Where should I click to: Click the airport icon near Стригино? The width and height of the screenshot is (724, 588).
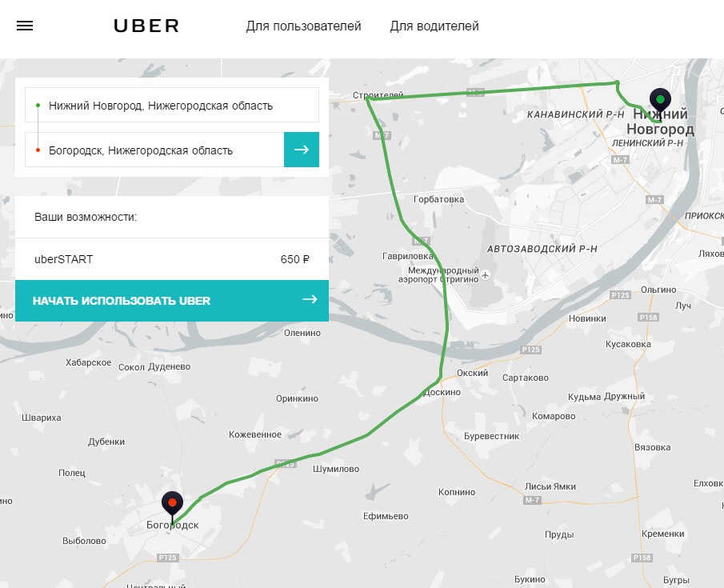(485, 275)
